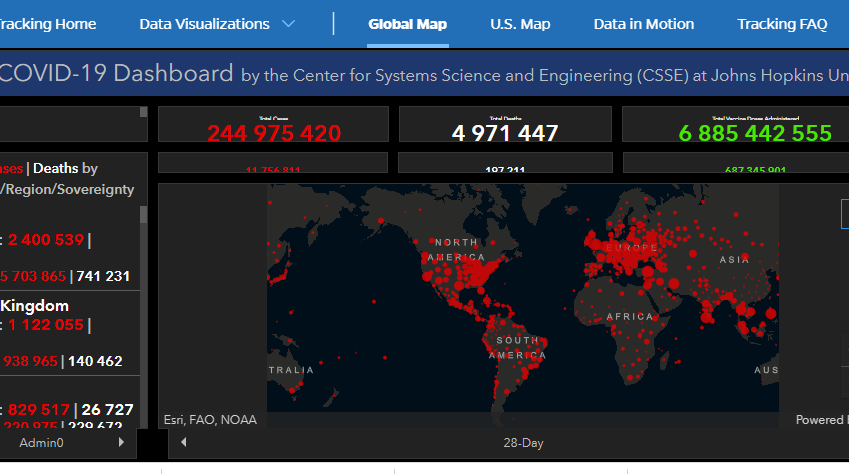
Task: Select the 741 231 deaths value
Action: [x=103, y=276]
